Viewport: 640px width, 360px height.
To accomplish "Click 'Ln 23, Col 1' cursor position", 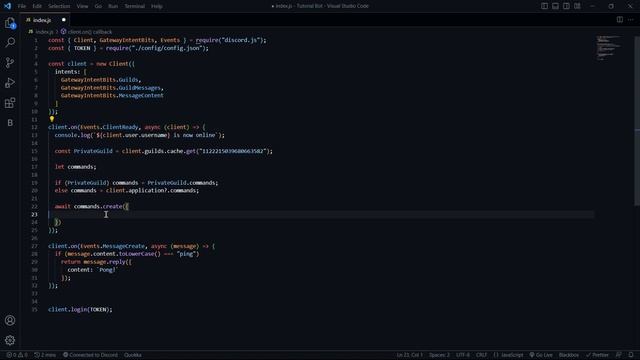I will point(409,355).
